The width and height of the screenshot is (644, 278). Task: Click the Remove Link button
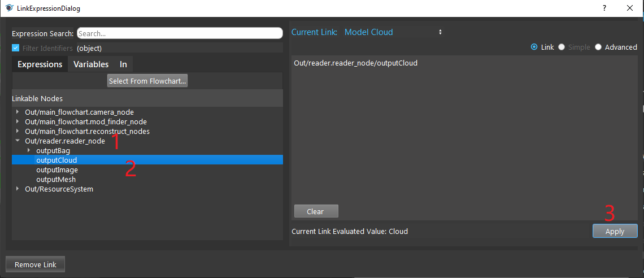(36, 264)
